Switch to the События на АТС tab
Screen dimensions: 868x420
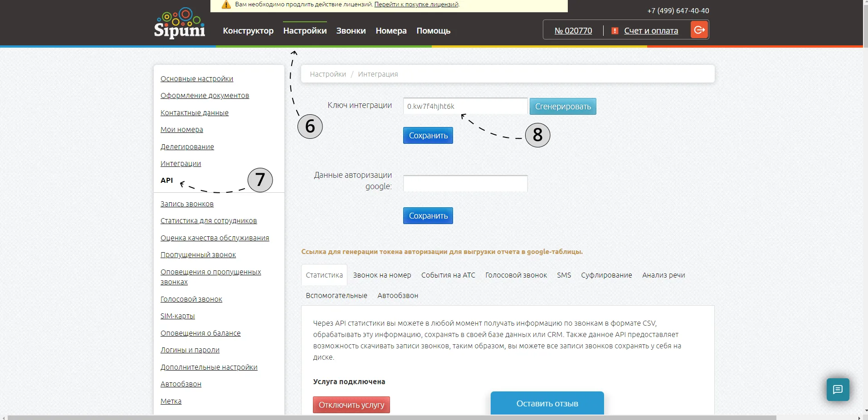click(x=448, y=275)
